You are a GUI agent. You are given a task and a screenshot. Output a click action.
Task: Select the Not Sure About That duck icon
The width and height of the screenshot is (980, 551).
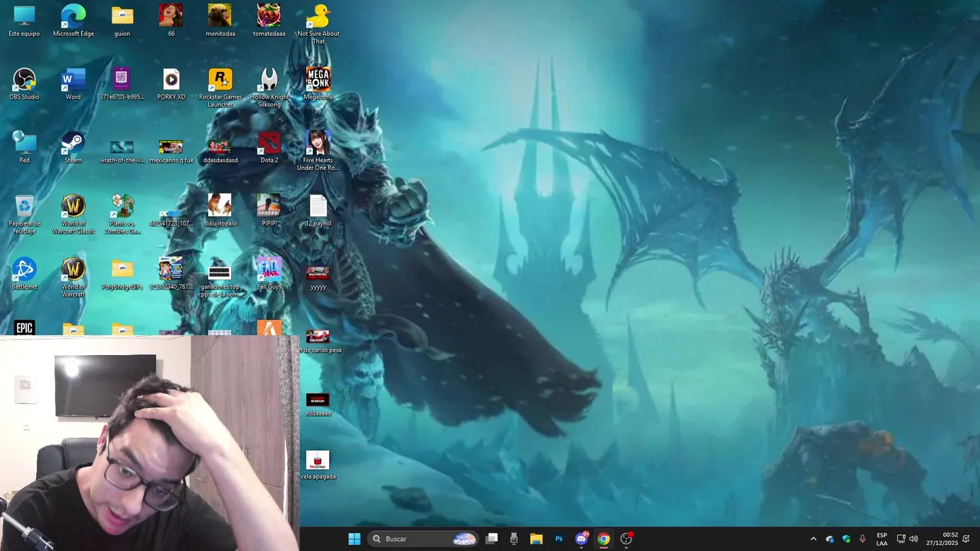[318, 24]
